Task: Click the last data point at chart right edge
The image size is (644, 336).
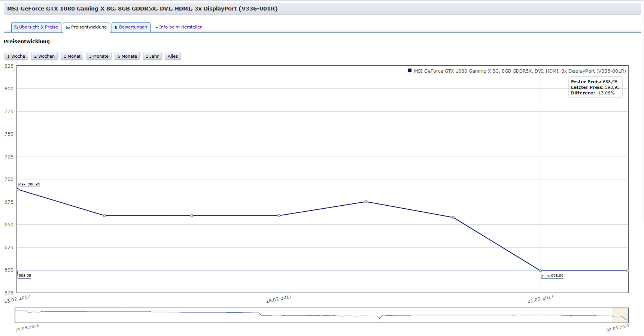Action: tap(628, 271)
